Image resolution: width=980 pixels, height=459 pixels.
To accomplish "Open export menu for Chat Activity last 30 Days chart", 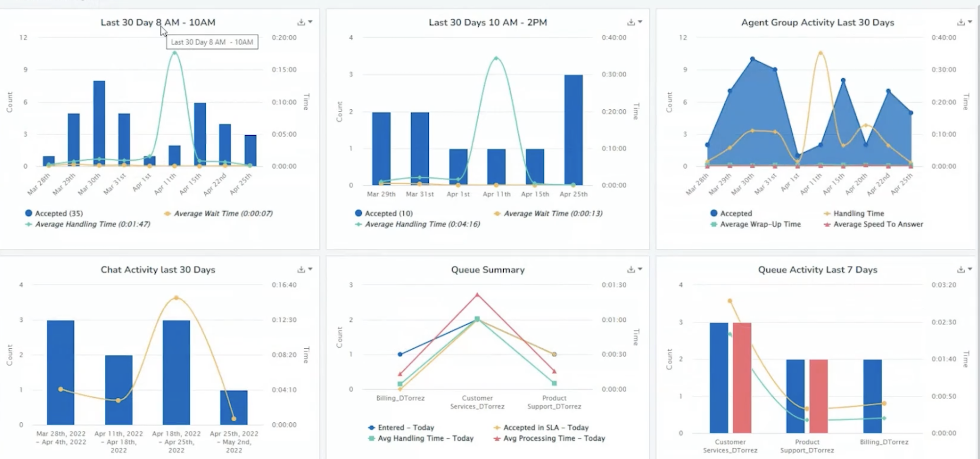I will click(x=305, y=269).
